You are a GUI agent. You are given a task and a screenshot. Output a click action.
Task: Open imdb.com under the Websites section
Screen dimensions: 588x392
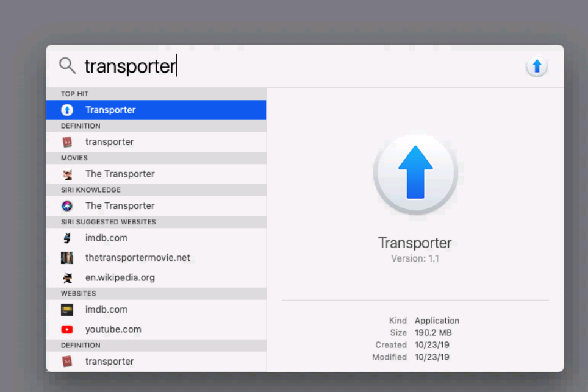156,310
